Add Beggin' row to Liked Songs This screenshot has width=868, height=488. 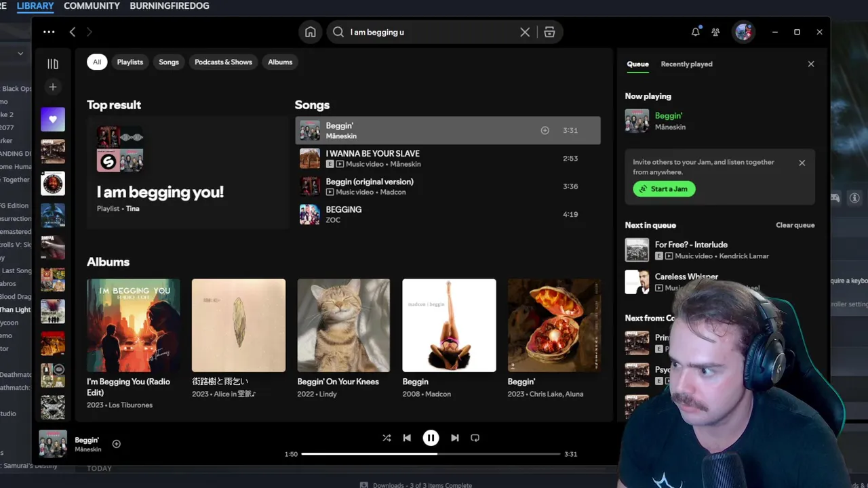(x=545, y=130)
